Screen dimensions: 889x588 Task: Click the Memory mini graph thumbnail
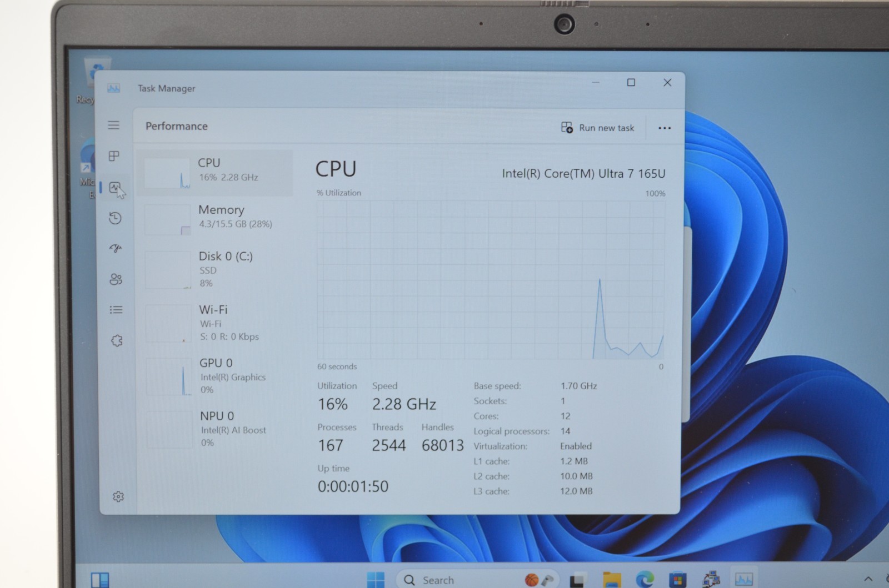168,220
